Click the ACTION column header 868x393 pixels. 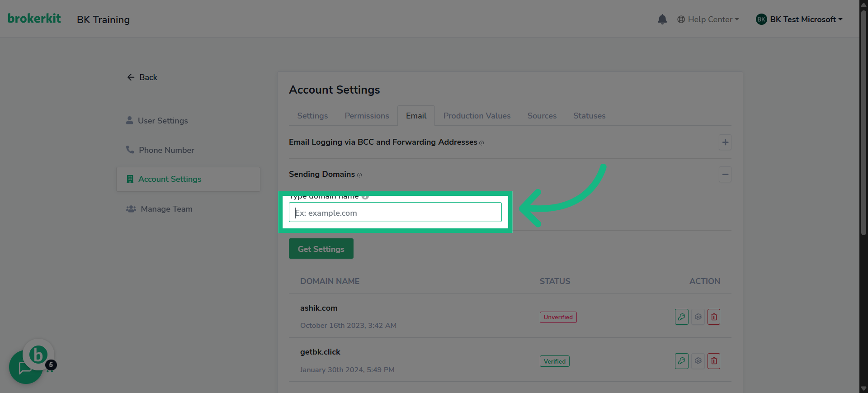(x=704, y=281)
